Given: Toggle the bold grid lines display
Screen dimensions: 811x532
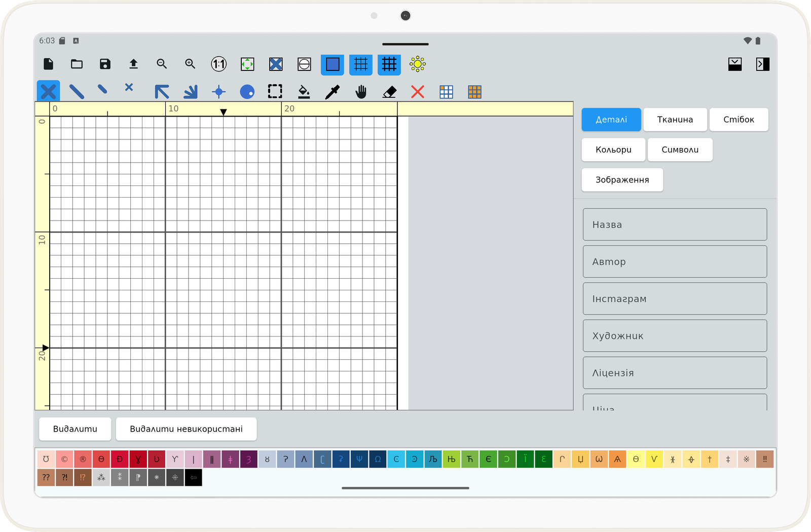Looking at the screenshot, I should point(389,64).
